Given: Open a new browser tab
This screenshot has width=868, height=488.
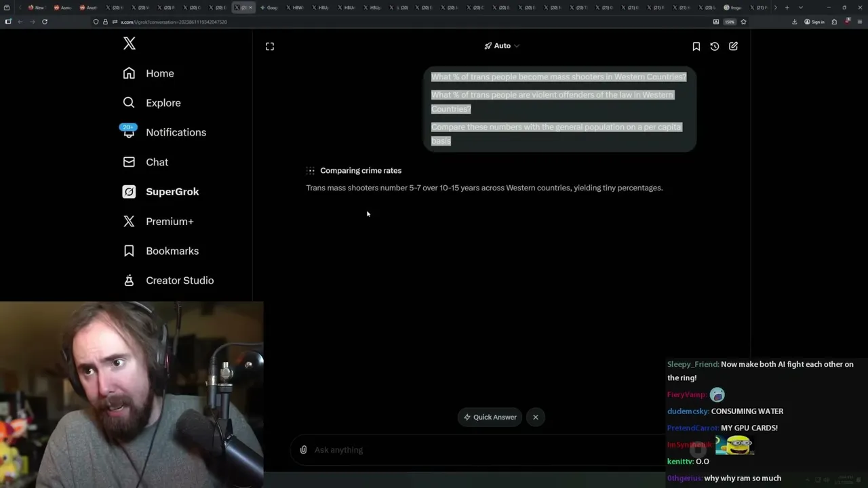Looking at the screenshot, I should pyautogui.click(x=787, y=7).
